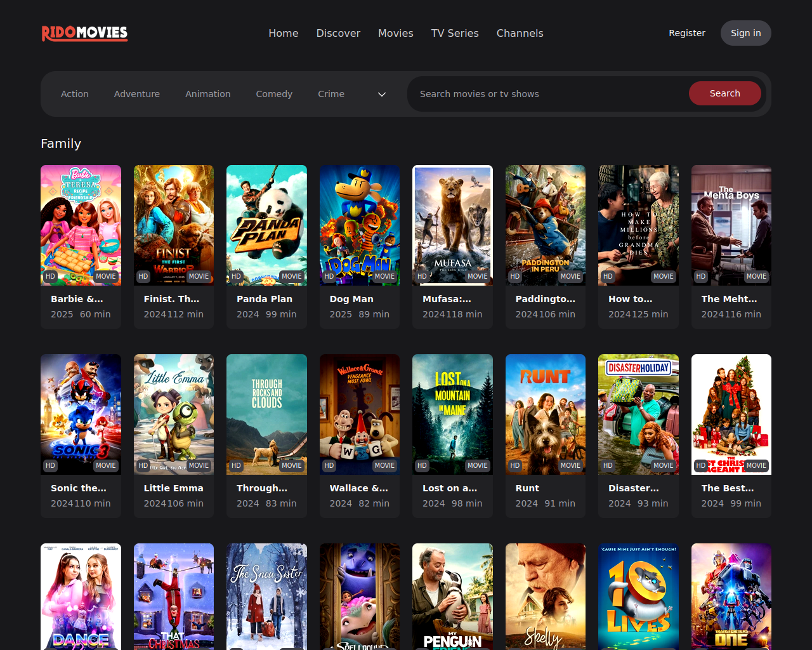Click the 'How to...' title text
Screen dimensions: 812x650
click(x=630, y=299)
